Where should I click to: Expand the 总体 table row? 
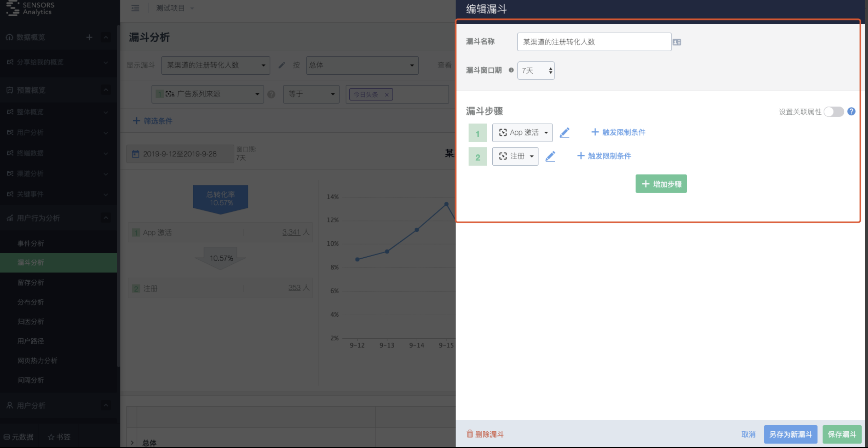(x=132, y=443)
